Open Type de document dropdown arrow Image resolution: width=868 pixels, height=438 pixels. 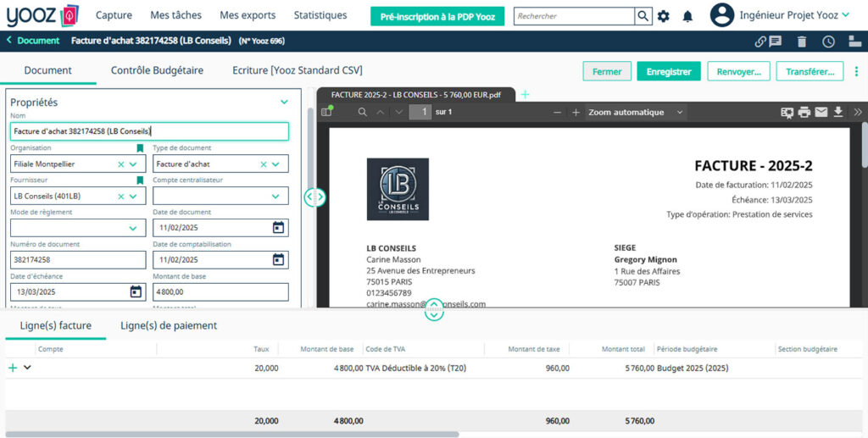(275, 164)
